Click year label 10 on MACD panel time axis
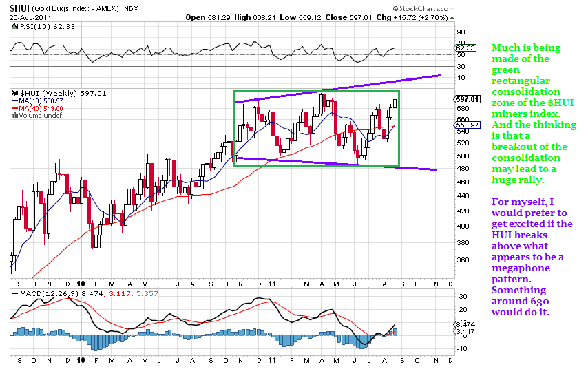This screenshot has height=369, width=588. [x=81, y=360]
